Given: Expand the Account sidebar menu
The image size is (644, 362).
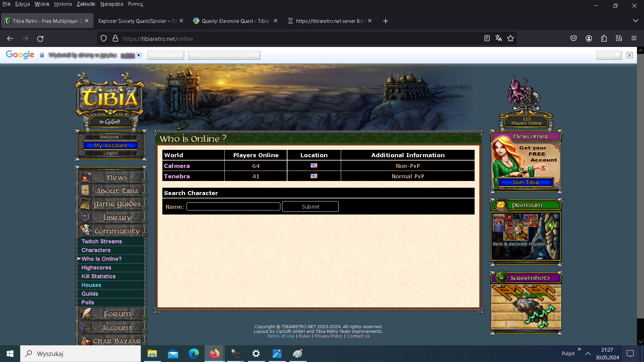Looking at the screenshot, I should (111, 327).
